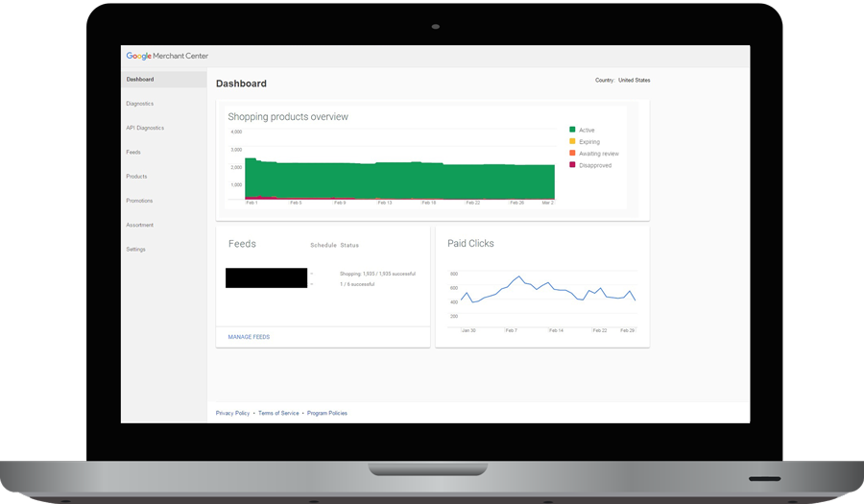
Task: Navigate to Products in the sidebar
Action: click(x=136, y=177)
